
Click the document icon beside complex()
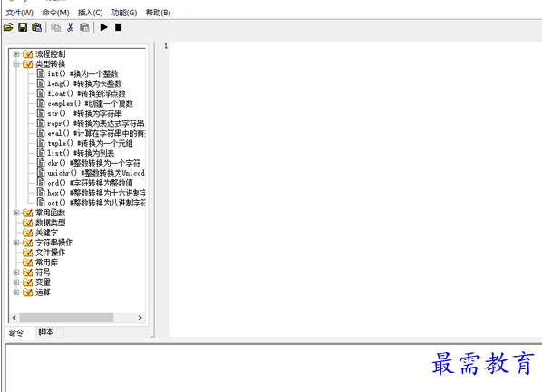pos(41,103)
